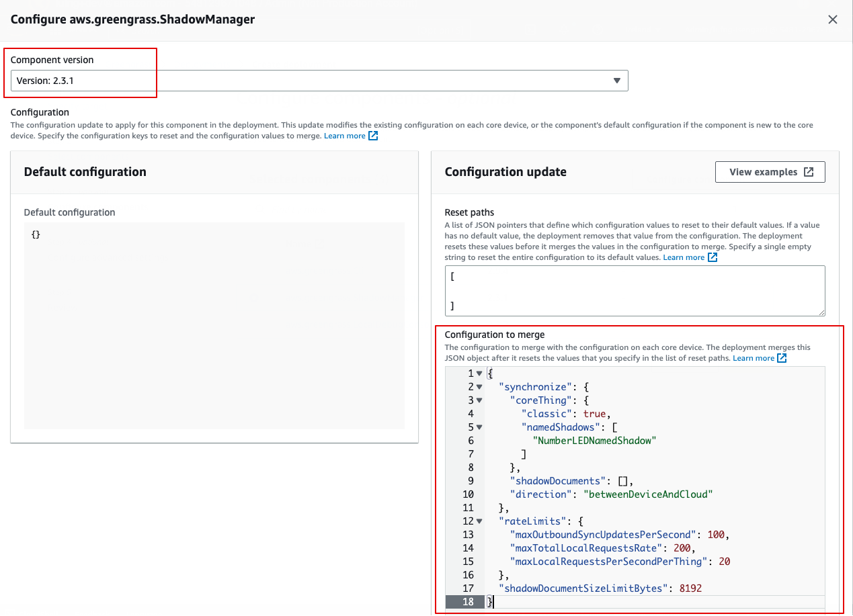Click the dropdown arrow on Version: 2.3.1 selector
This screenshot has width=853, height=616.
tap(617, 80)
